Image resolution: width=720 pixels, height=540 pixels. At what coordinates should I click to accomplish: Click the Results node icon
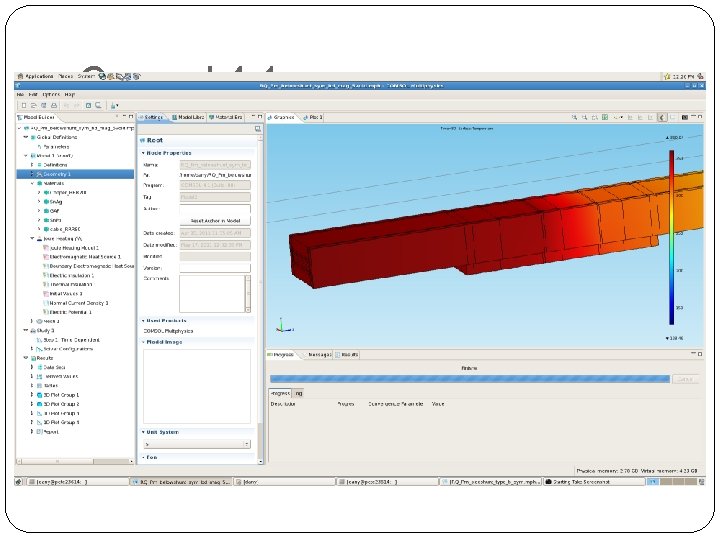pyautogui.click(x=33, y=358)
